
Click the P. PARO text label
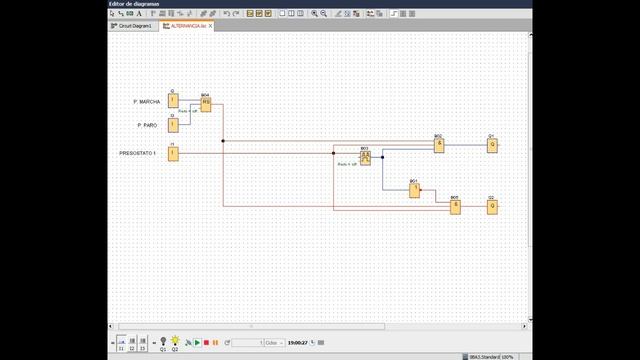coord(147,125)
